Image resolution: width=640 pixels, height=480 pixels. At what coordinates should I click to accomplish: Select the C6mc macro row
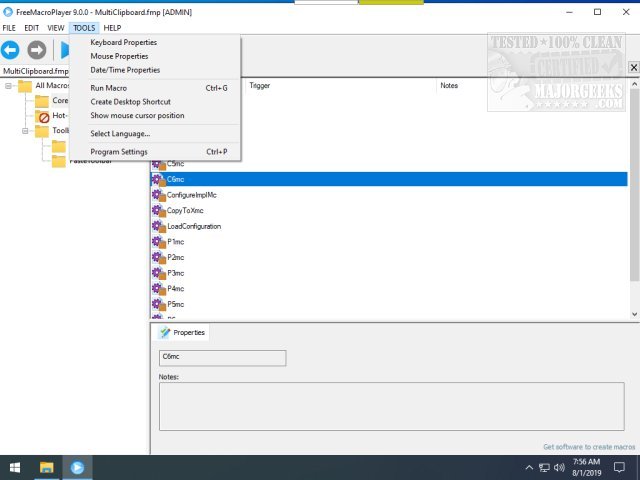click(389, 180)
